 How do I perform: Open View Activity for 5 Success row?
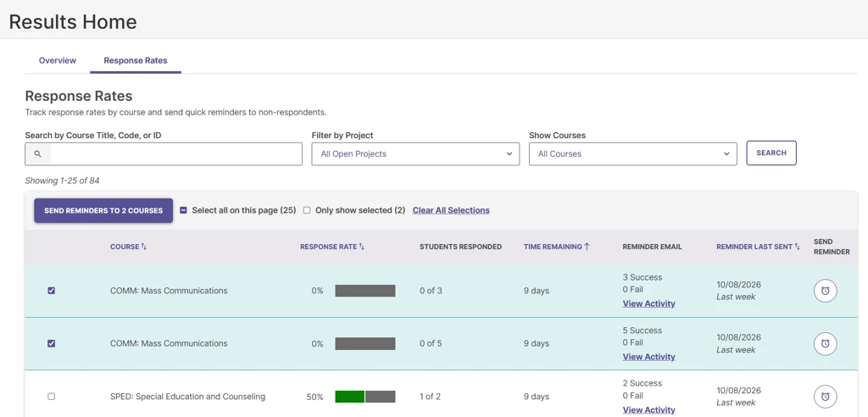pos(648,357)
